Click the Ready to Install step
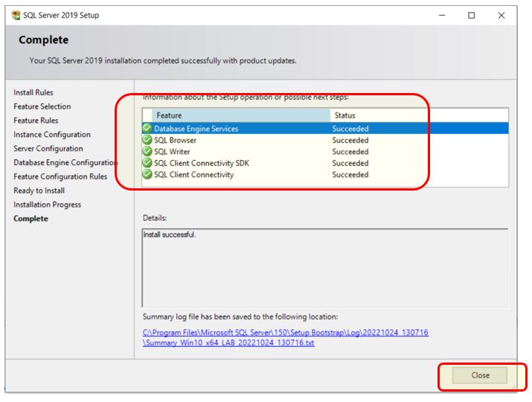The width and height of the screenshot is (532, 402). (39, 191)
